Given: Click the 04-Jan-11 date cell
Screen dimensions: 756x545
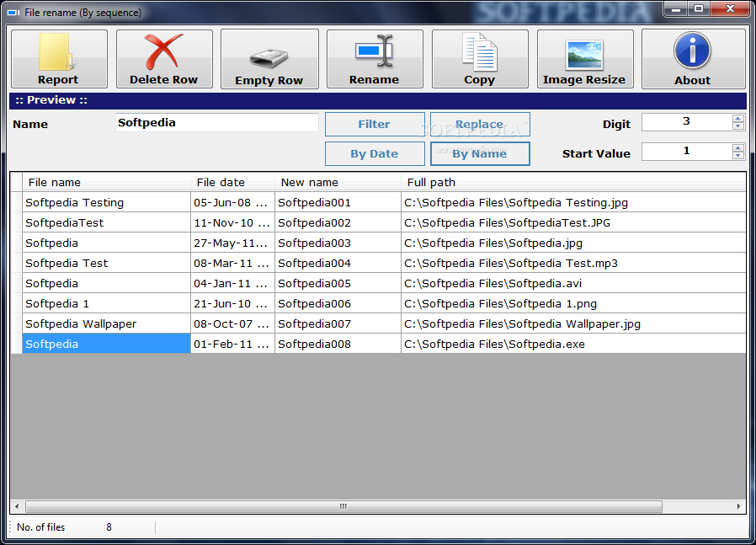Looking at the screenshot, I should (232, 284).
